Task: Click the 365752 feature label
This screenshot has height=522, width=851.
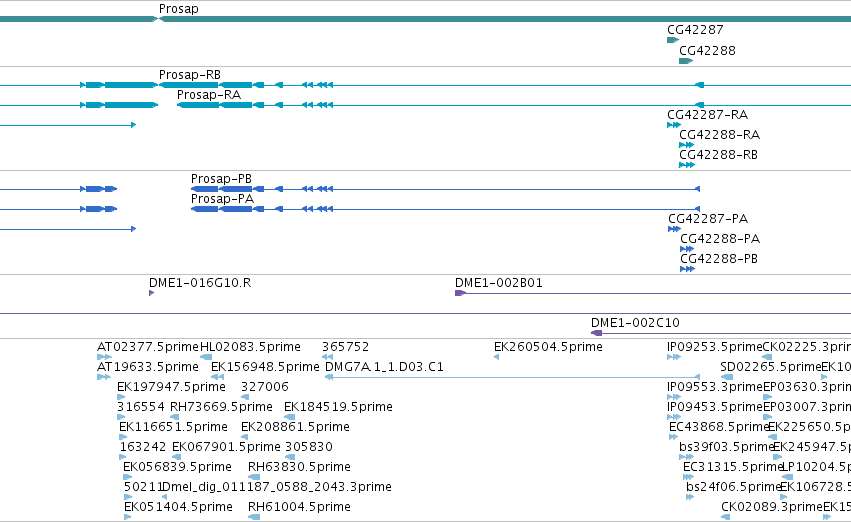Action: point(345,347)
